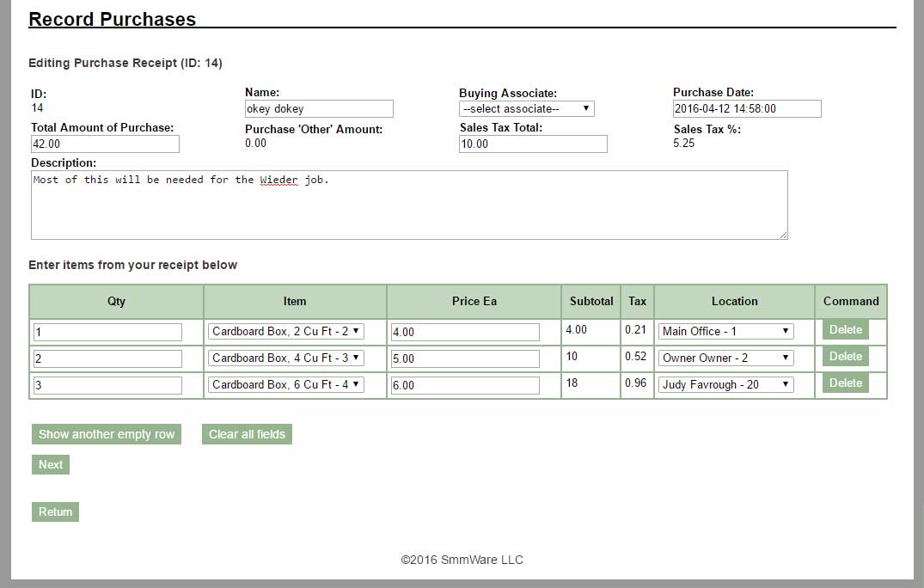Focus the Purchase Date input field
Viewport: 924px width, 588px height.
[x=747, y=108]
